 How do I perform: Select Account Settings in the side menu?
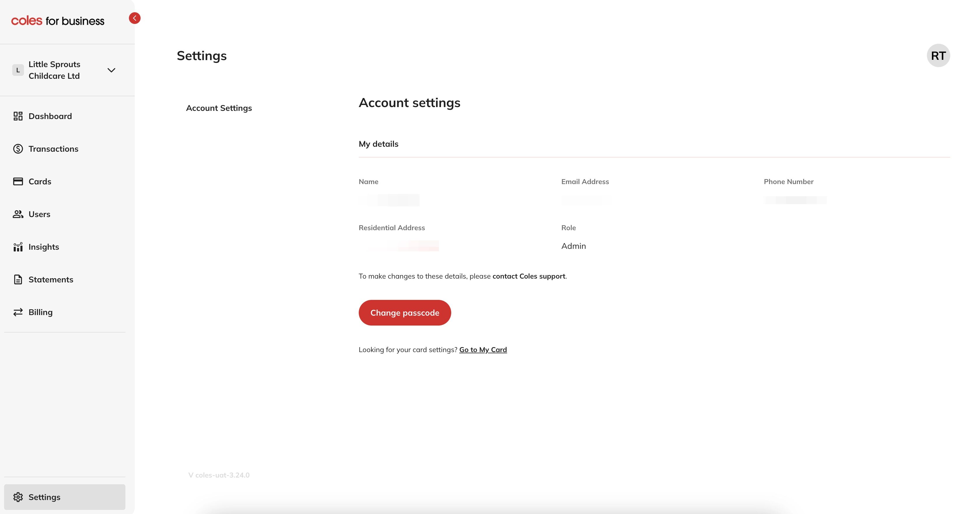[219, 108]
